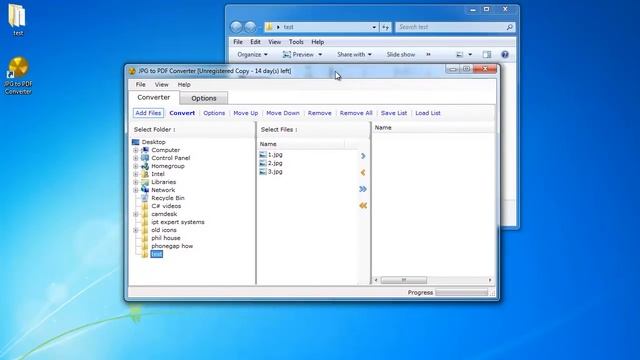This screenshot has width=640, height=360.
Task: Expand the Computer tree node
Action: (x=136, y=150)
